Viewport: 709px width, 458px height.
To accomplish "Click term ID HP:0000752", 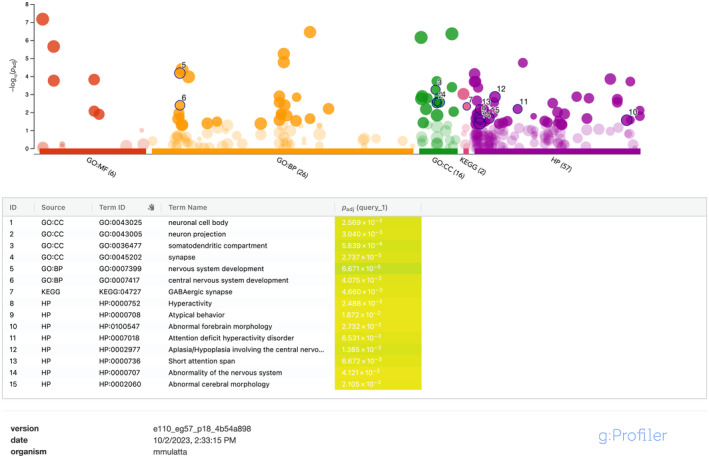I will (x=119, y=303).
